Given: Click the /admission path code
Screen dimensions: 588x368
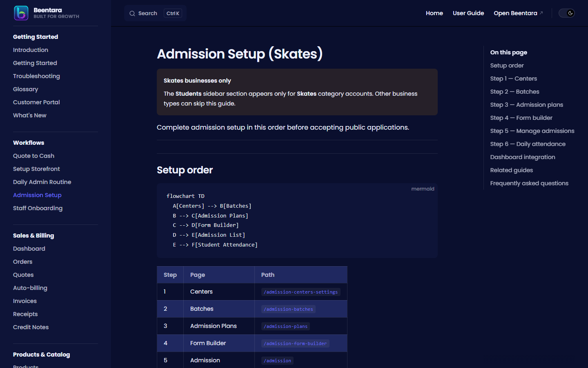Looking at the screenshot, I should pyautogui.click(x=277, y=361).
